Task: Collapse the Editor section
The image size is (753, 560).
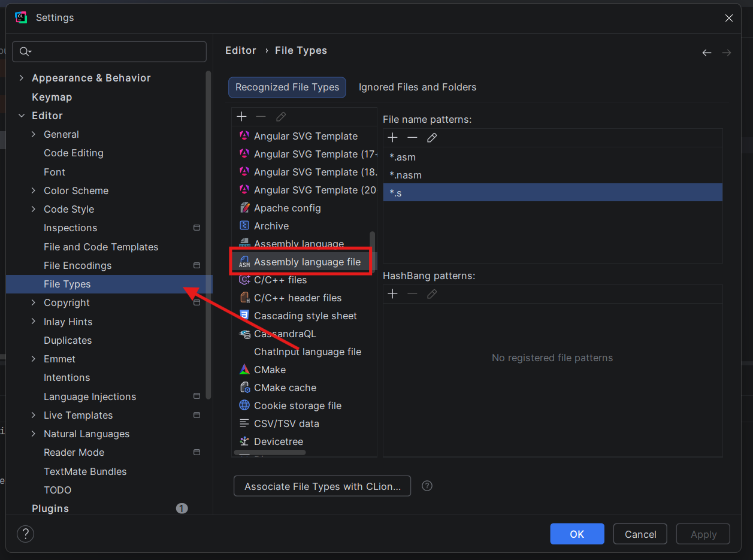Action: click(x=22, y=116)
